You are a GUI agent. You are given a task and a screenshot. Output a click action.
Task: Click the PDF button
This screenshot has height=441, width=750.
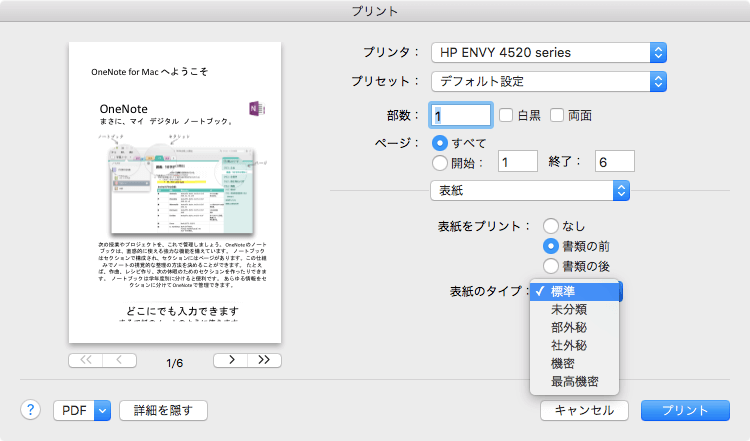[x=74, y=410]
